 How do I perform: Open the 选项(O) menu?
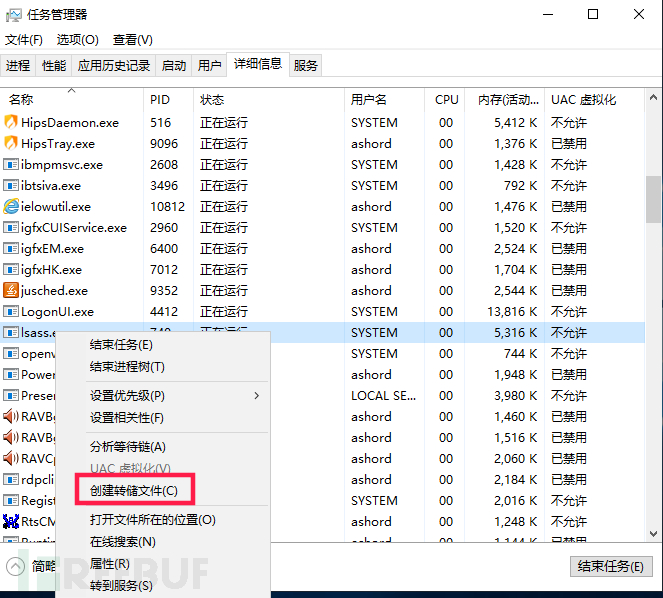(x=77, y=40)
